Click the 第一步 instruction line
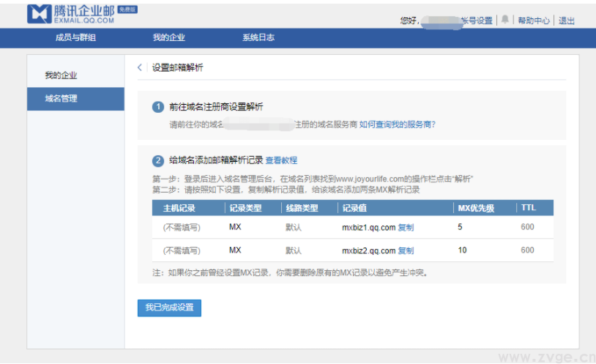Screen dimensions: 596x364 click(313, 179)
